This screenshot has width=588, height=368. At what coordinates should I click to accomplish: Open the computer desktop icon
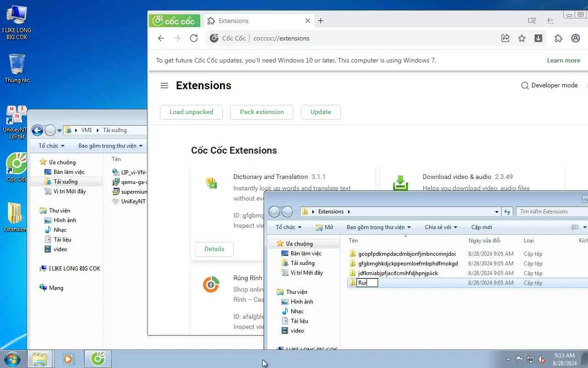(x=17, y=22)
